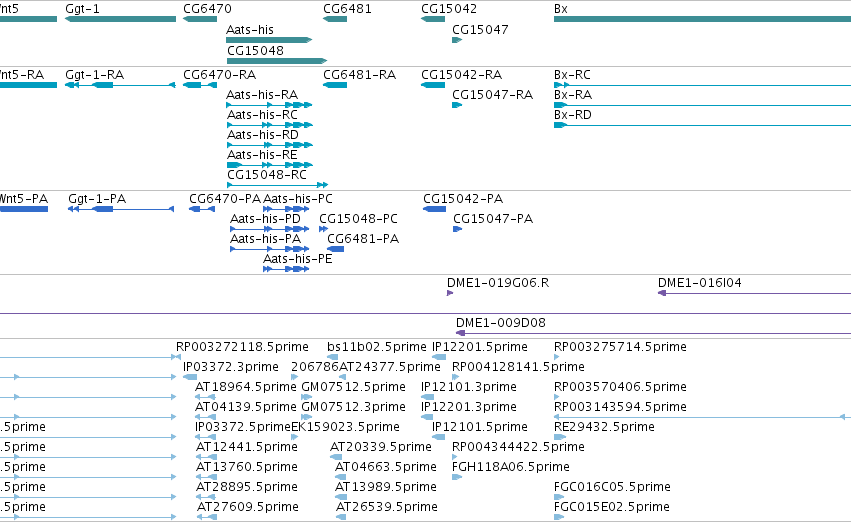The image size is (851, 522).
Task: Select EST FGC015E02.5prime
Action: click(612, 507)
